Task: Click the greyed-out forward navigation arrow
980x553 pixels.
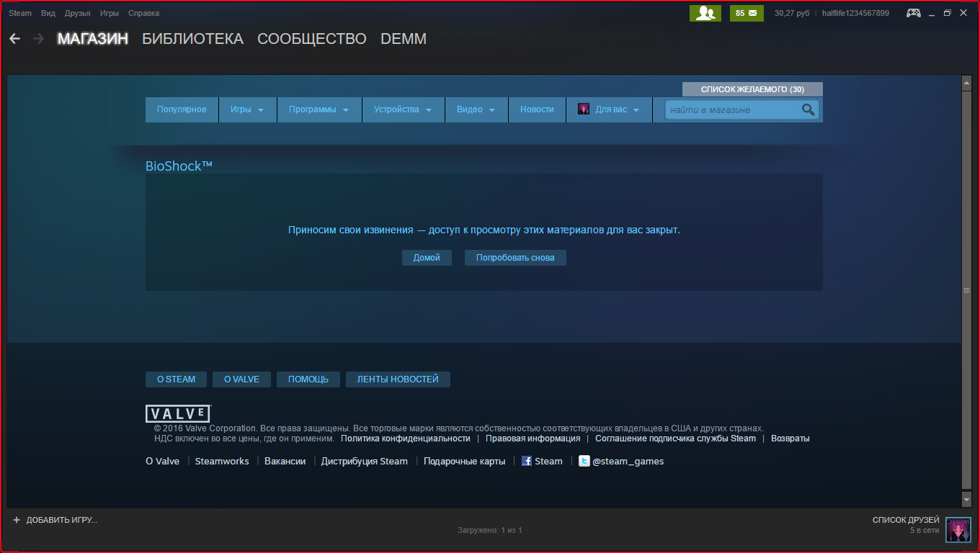Action: click(38, 39)
